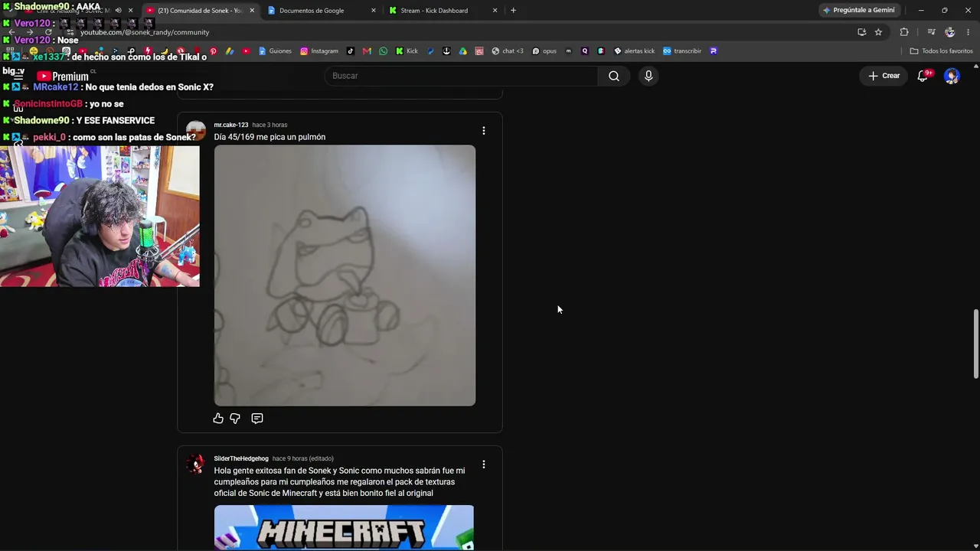The image size is (980, 551).
Task: Open the 'chat <3' bookmark
Action: pyautogui.click(x=508, y=51)
